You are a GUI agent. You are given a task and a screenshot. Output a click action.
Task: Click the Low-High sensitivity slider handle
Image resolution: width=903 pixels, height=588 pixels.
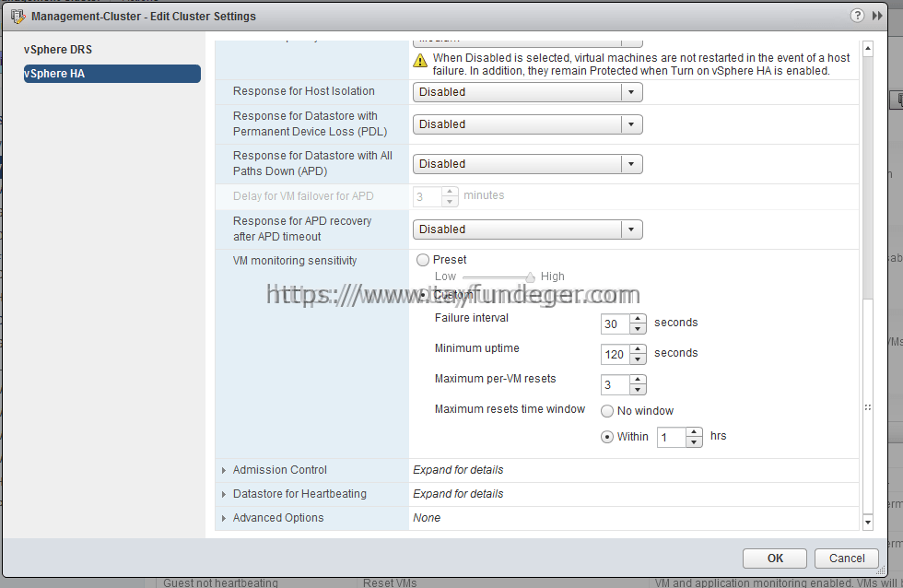click(x=530, y=277)
